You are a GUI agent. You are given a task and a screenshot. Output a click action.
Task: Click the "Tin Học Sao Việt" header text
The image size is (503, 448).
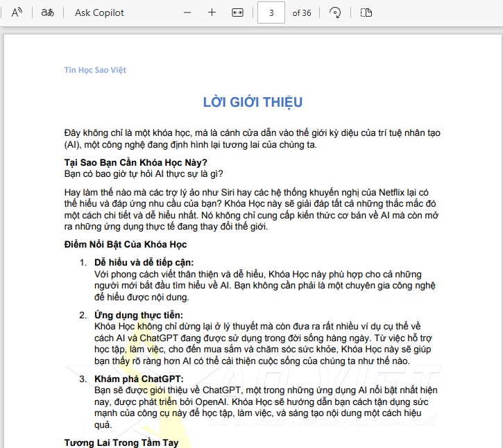click(95, 70)
